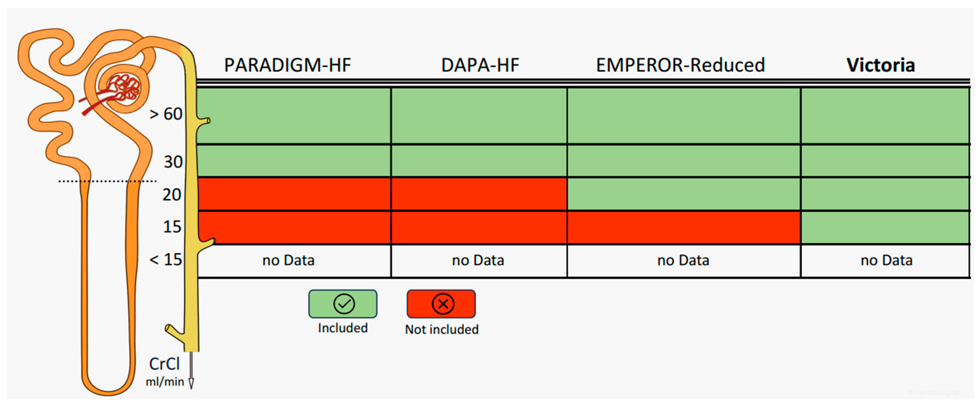Click the "> 60" CrCl row label
This screenshot has width=980, height=408.
point(166,114)
